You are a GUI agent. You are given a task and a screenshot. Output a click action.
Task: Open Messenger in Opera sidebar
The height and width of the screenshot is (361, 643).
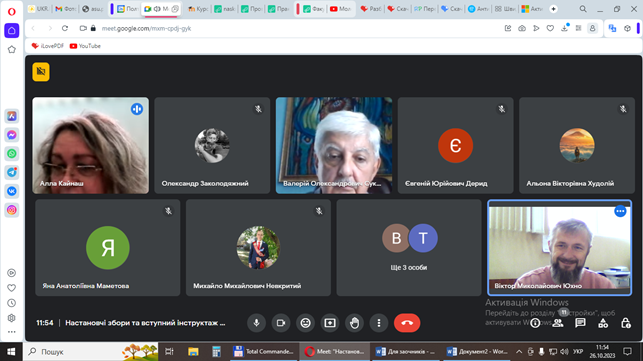(11, 135)
